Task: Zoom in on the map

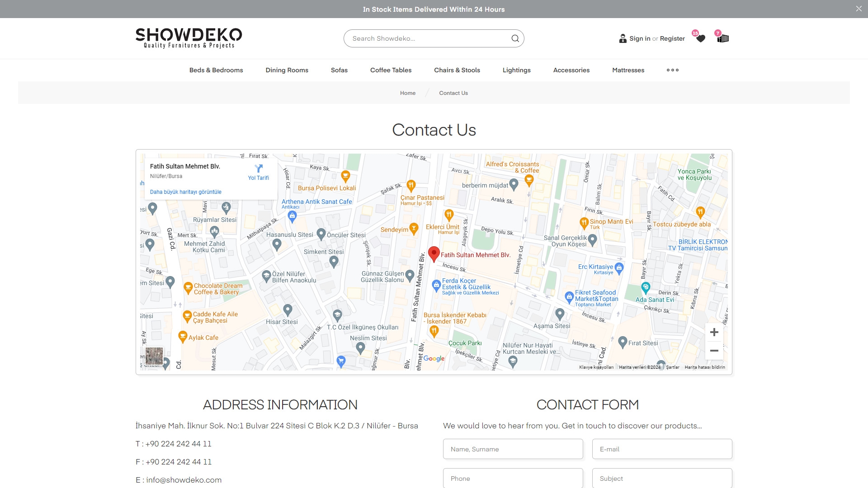Action: coord(714,332)
